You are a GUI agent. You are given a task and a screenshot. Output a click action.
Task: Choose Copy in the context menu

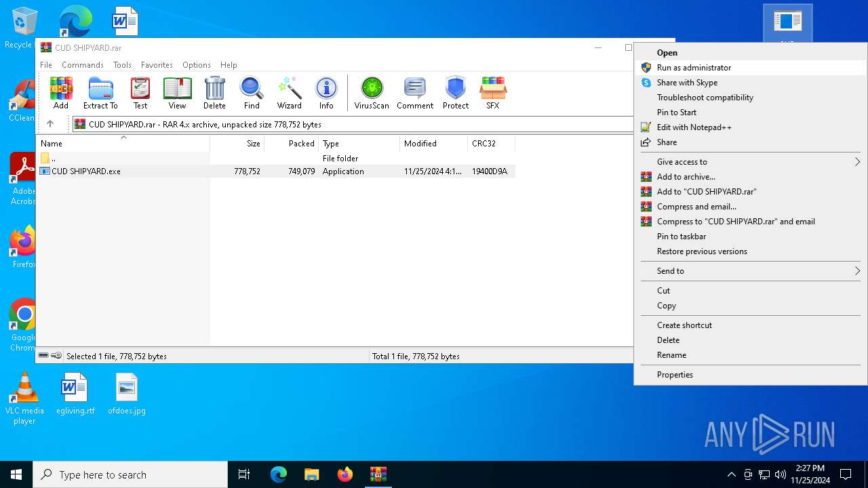751,305
